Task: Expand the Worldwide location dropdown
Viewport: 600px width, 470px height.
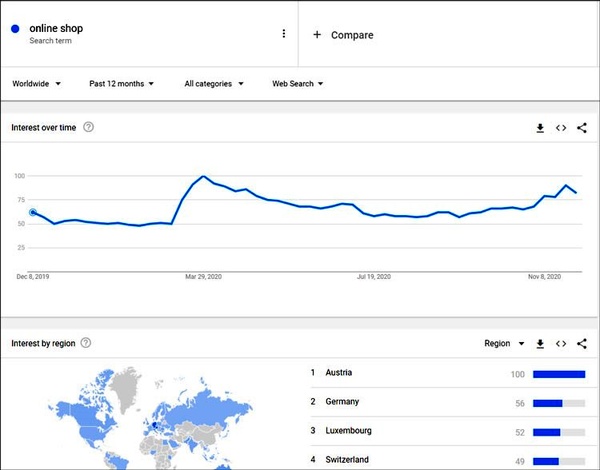Action: pyautogui.click(x=37, y=84)
